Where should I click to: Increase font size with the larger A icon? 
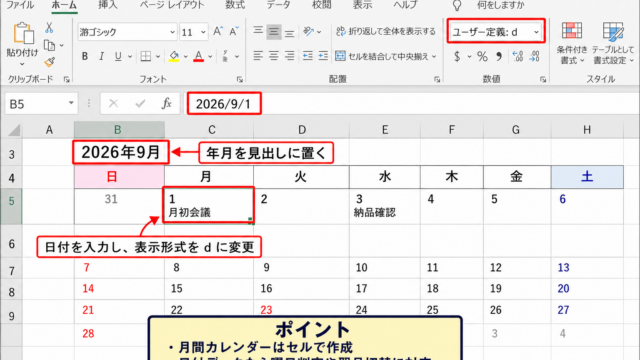(x=218, y=31)
